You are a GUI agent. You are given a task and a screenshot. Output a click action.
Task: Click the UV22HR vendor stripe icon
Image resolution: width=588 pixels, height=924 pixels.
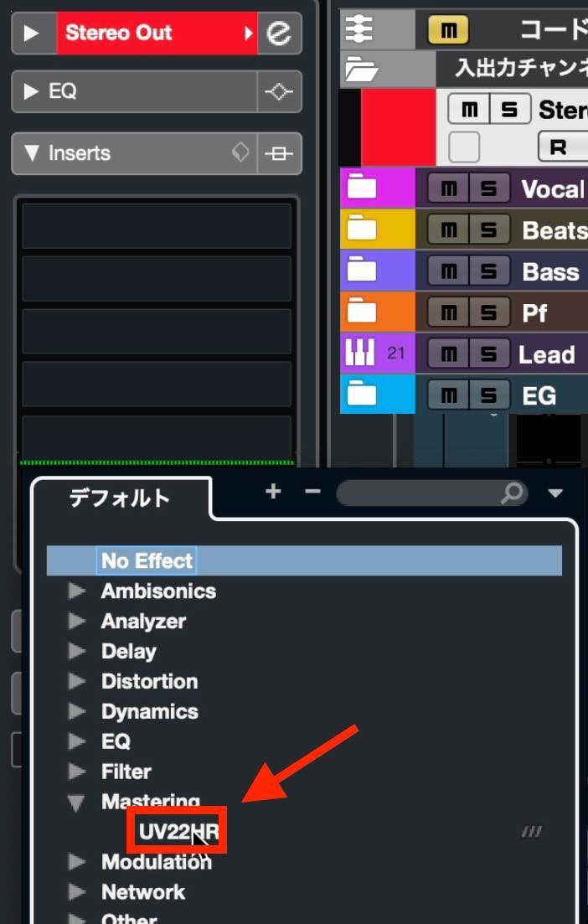click(531, 832)
